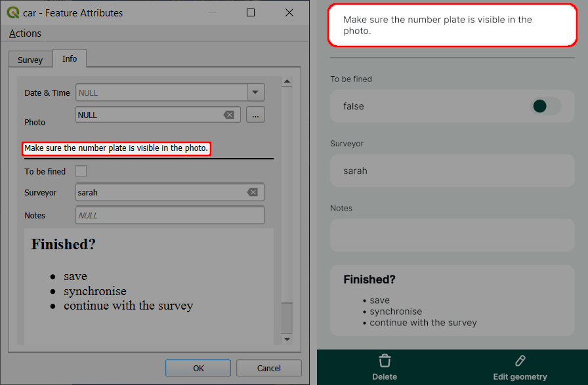Tap the Edit geometry pencil icon
The width and height of the screenshot is (588, 385).
click(x=519, y=361)
